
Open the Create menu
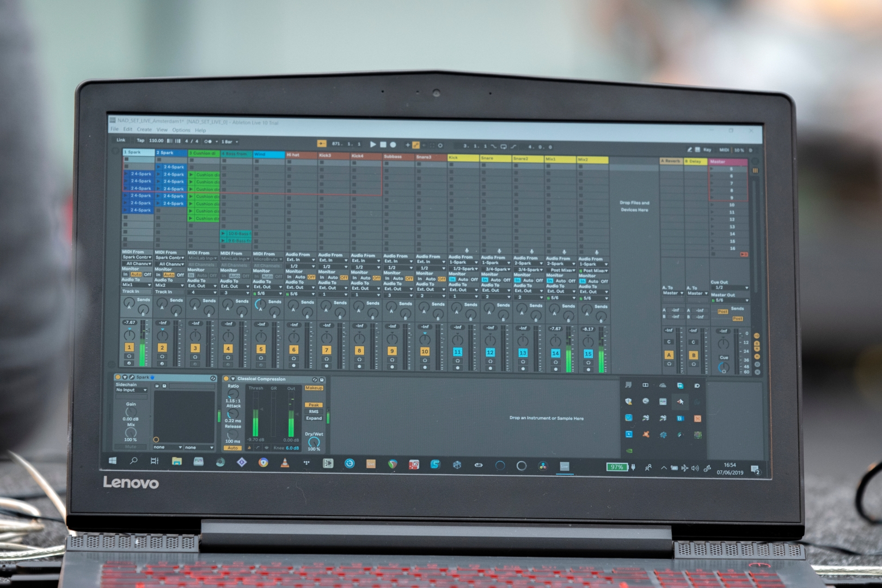144,130
